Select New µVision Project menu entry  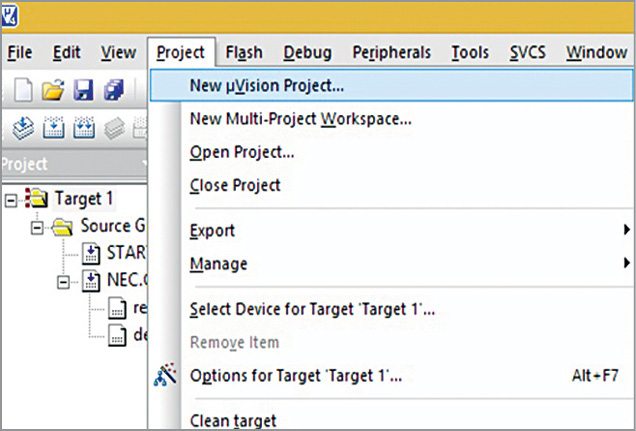pos(266,85)
